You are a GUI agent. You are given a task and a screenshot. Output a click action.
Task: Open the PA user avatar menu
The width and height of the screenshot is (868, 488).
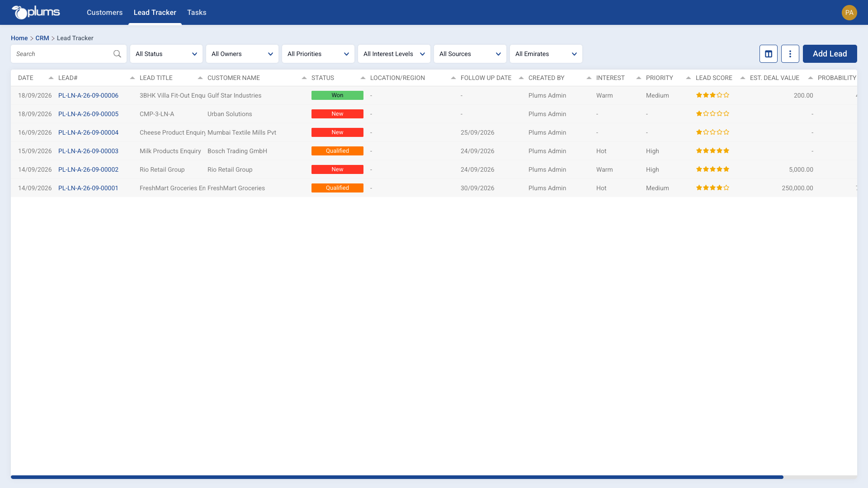(849, 13)
